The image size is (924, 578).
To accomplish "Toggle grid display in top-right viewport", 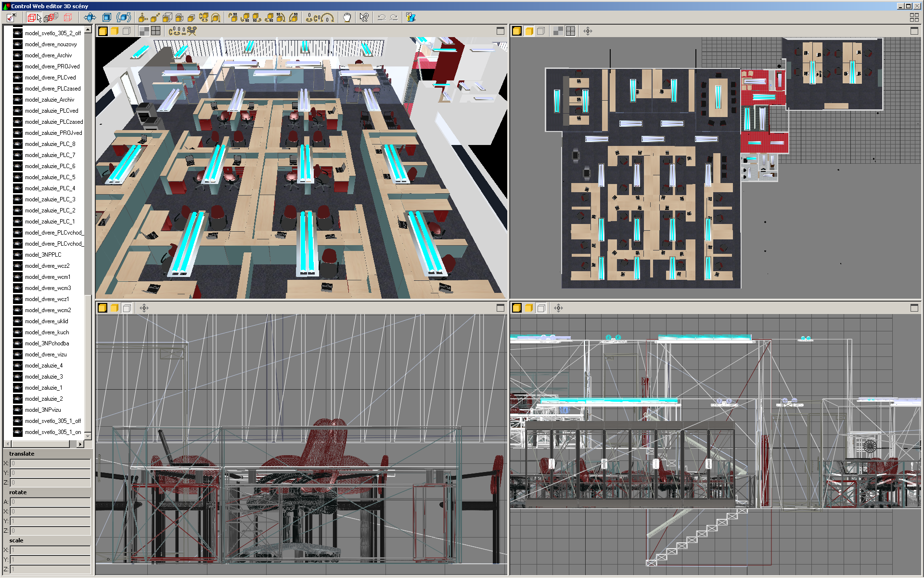I will (570, 31).
